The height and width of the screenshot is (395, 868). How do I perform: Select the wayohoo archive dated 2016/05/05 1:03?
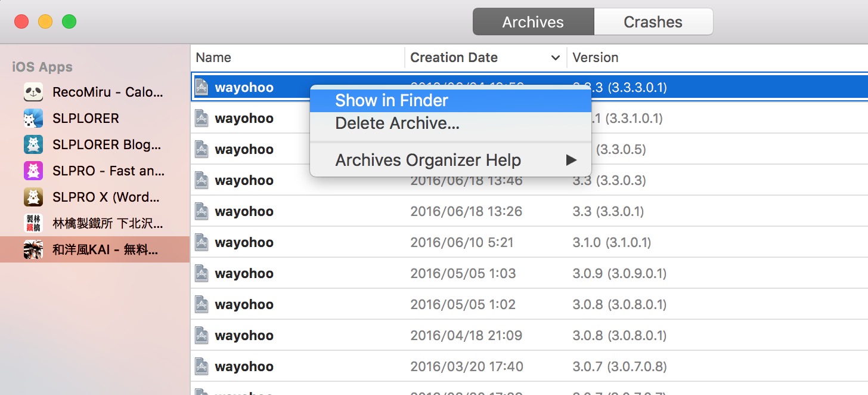[529, 273]
